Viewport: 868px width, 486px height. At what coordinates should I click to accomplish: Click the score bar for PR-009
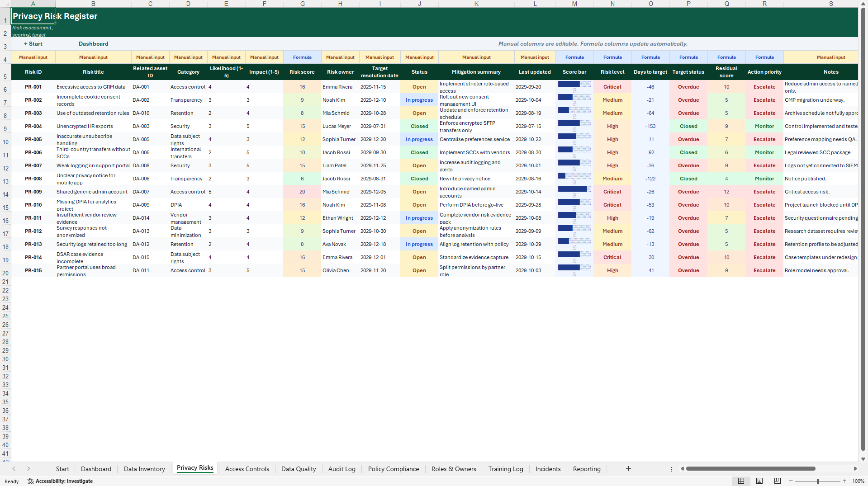click(574, 192)
